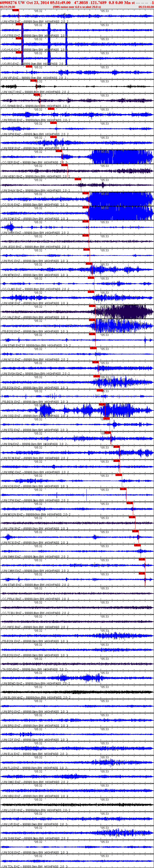This screenshot has height=868, width=154.
Task: Click the clipped waveform of CC SUG EHZ
Action: click(120, 199)
